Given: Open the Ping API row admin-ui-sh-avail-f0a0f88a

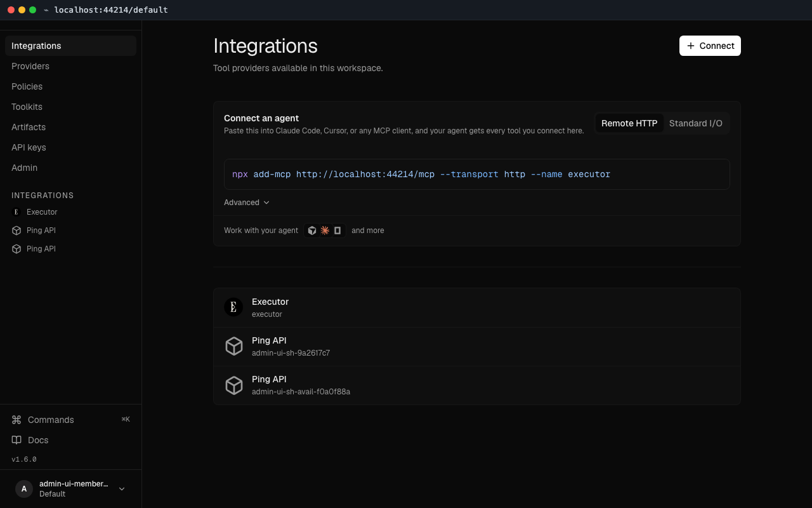Looking at the screenshot, I should pyautogui.click(x=477, y=385).
